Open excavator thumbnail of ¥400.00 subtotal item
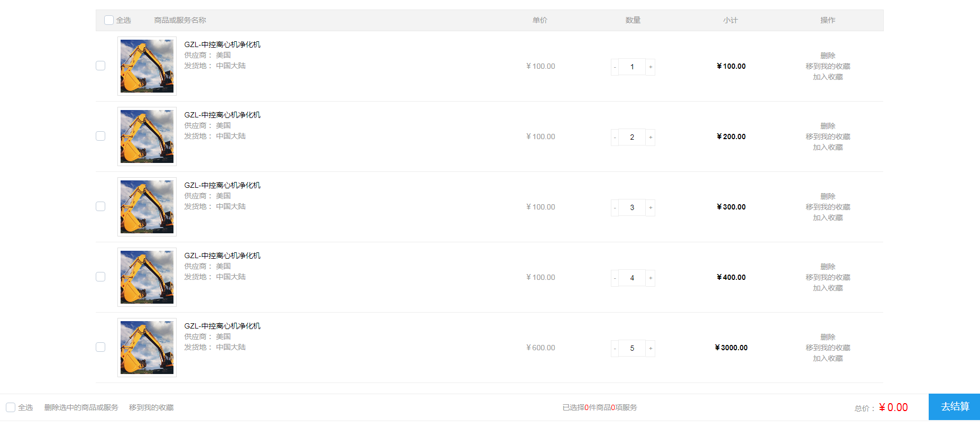 point(147,277)
